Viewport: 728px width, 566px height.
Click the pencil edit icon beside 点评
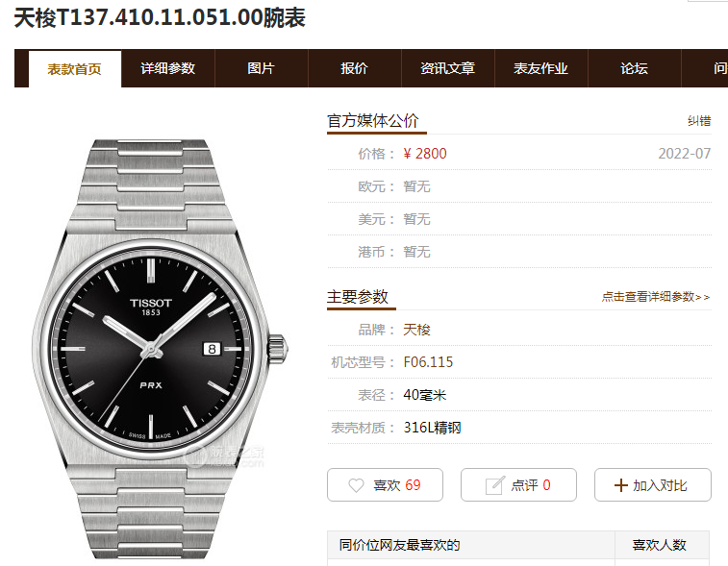pos(494,485)
